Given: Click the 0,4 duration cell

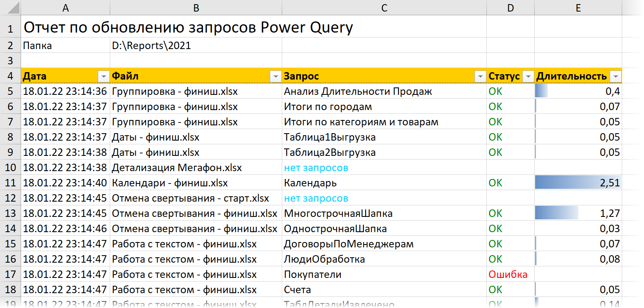Looking at the screenshot, I should coord(578,91).
